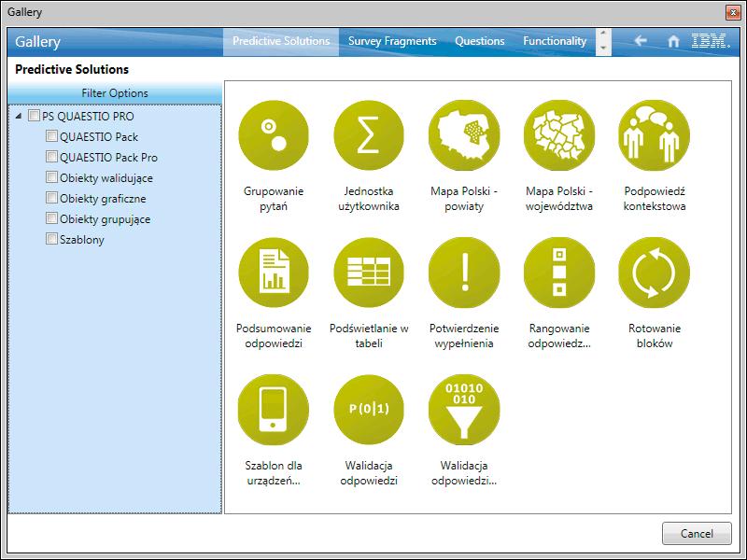Click the Mapa Polski - powiaty label
The width and height of the screenshot is (747, 560).
464,199
